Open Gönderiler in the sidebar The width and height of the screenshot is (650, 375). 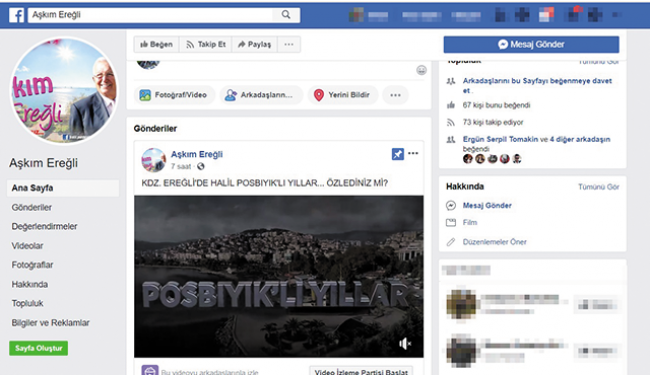[x=32, y=208]
